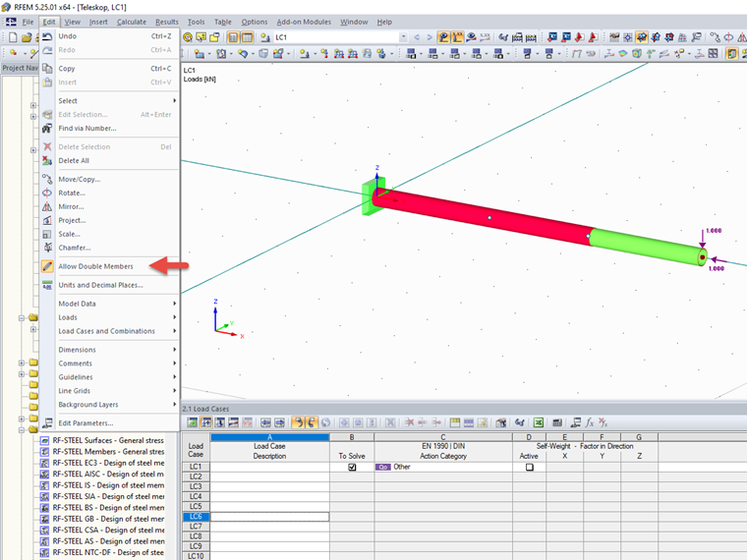The width and height of the screenshot is (747, 560).
Task: Choose Comments menu entry
Action: point(109,364)
